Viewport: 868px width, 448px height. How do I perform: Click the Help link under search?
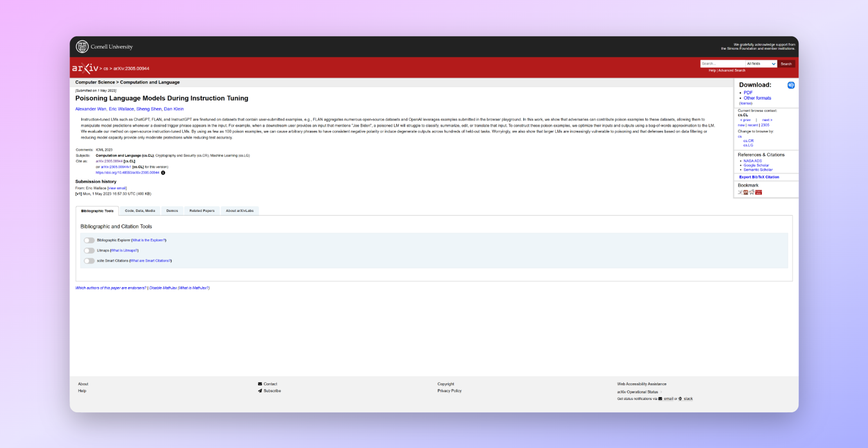click(712, 70)
